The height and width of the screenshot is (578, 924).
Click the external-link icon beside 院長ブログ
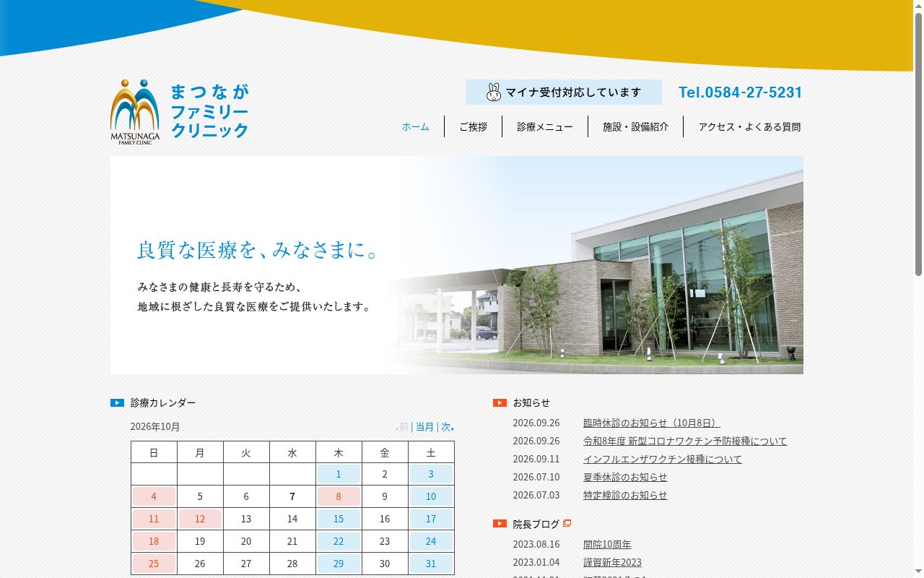(567, 523)
